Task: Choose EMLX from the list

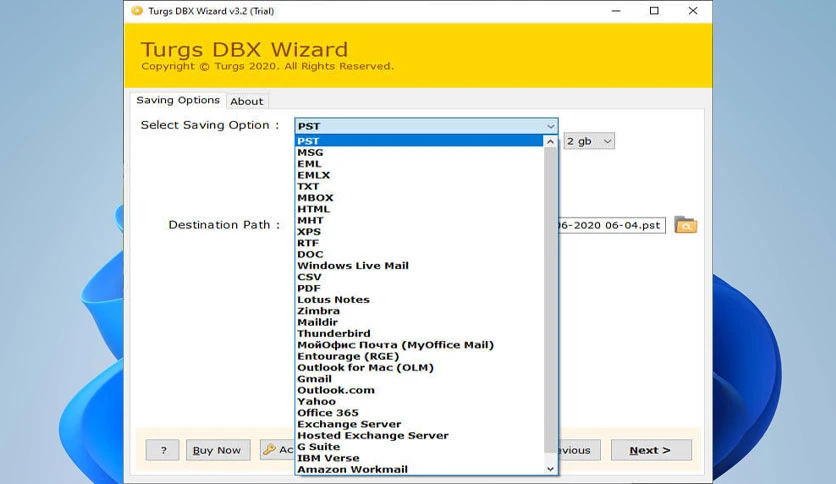Action: click(420, 175)
